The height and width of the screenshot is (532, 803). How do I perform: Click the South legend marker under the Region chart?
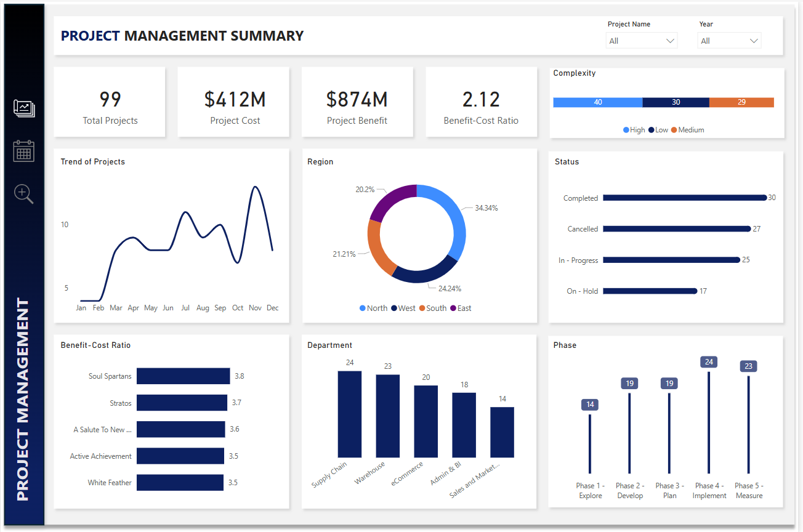coord(422,308)
